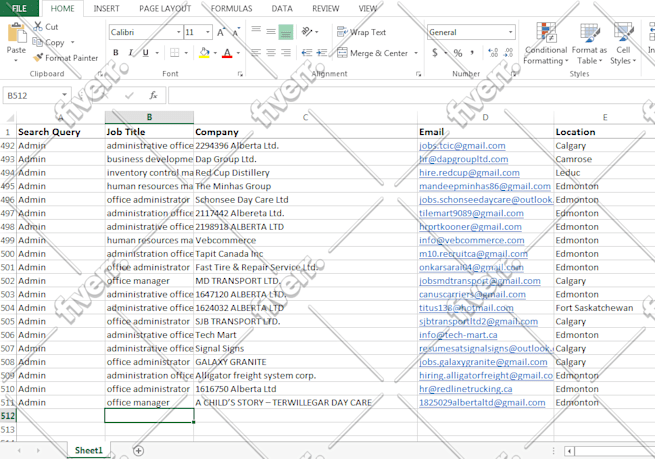Screen dimensions: 655x459
Task: Click the horizontal scrollbar left arrow
Action: [x=569, y=451]
